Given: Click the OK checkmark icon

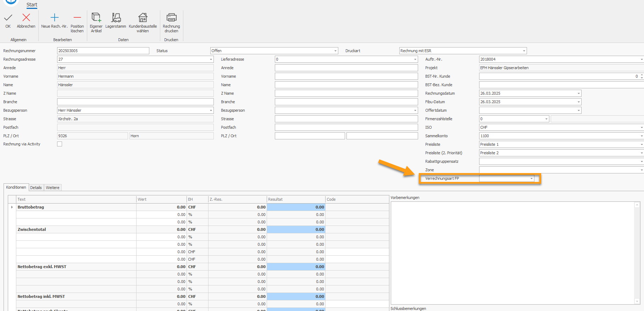Looking at the screenshot, I should point(8,18).
